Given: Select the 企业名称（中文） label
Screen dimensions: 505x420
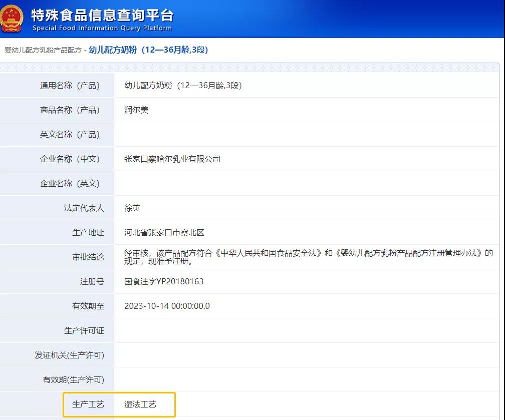Looking at the screenshot, I should click(x=70, y=159).
